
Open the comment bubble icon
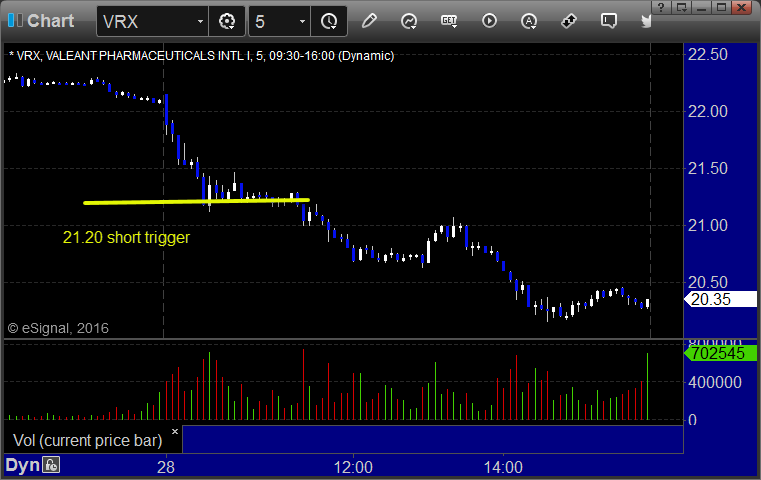609,21
